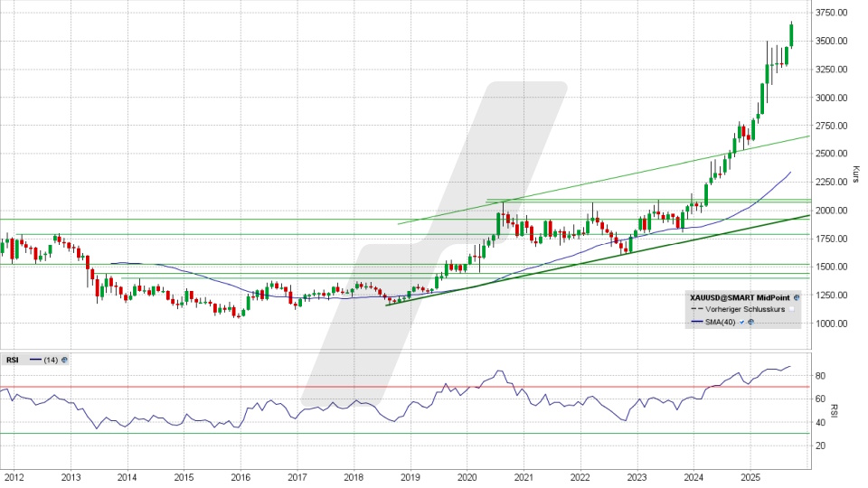Enable the Vorheriger Schlusskurs checkbox
This screenshot has height=488, width=868.
click(792, 309)
